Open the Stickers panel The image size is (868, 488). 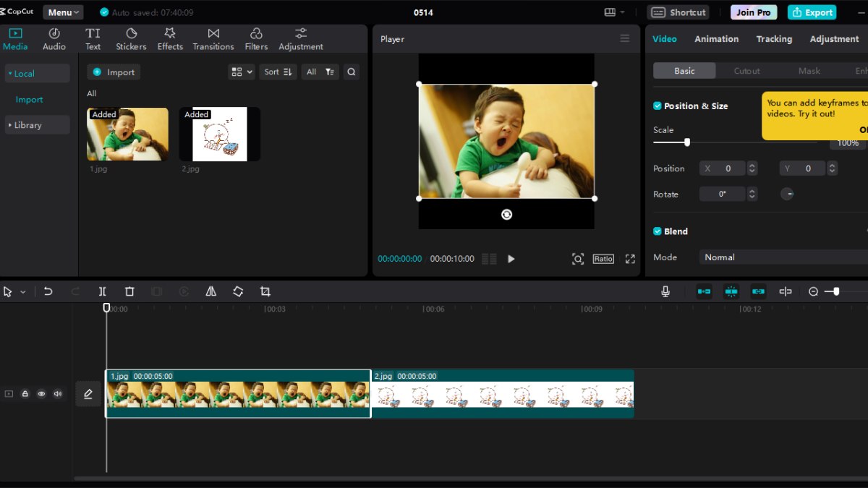point(131,39)
